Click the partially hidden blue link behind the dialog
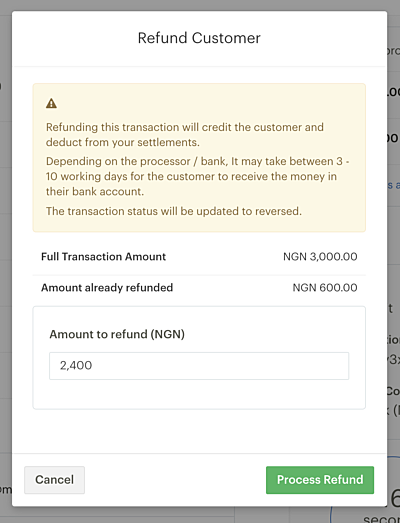Viewport: 400px width, 523px height. point(394,185)
